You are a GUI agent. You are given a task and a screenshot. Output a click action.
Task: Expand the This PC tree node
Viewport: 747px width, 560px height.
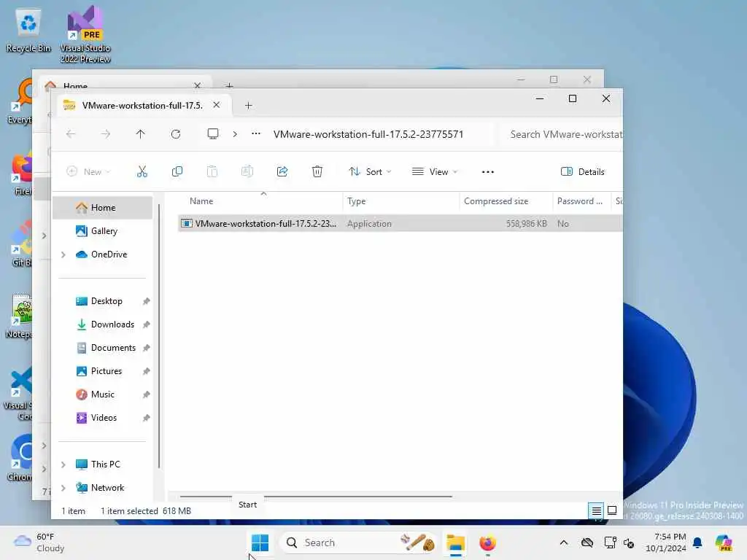tap(63, 464)
